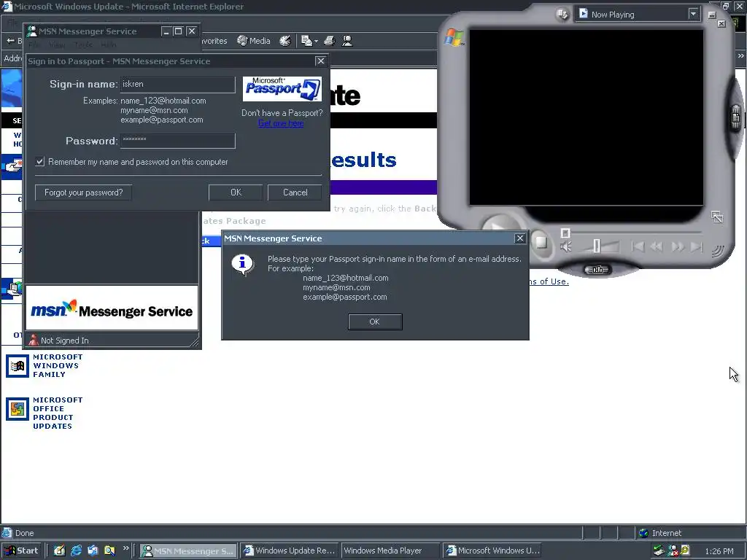747x560 pixels.
Task: Open the View menu in MSN Messenger
Action: (57, 44)
